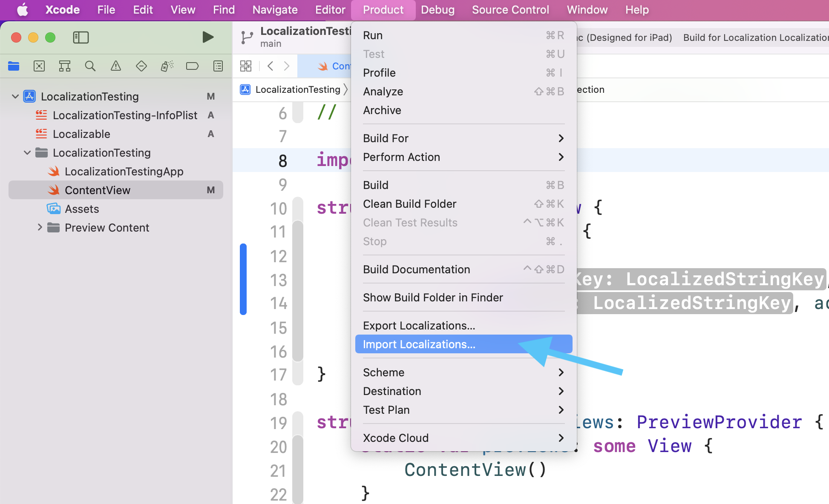Choose Build Documentation
Screen dimensions: 829x504
coord(463,269)
